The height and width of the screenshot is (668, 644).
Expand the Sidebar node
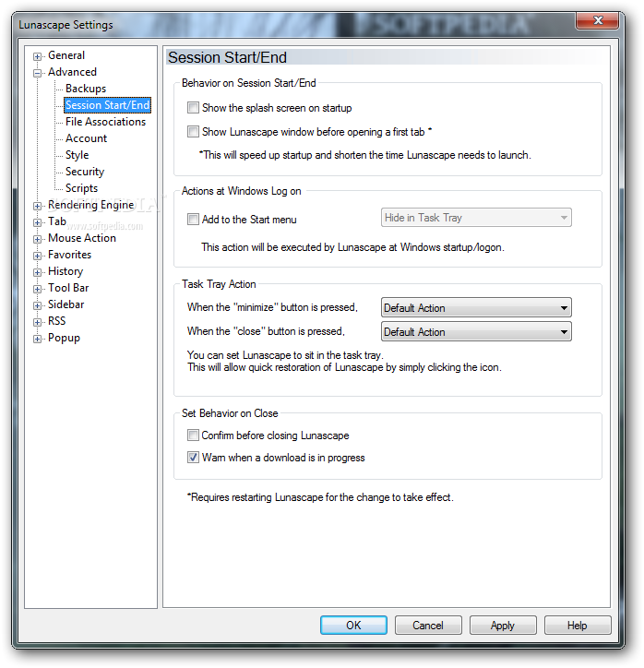point(38,305)
